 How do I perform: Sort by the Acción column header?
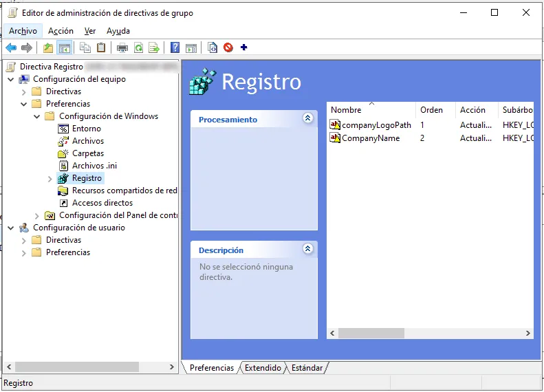pyautogui.click(x=477, y=109)
